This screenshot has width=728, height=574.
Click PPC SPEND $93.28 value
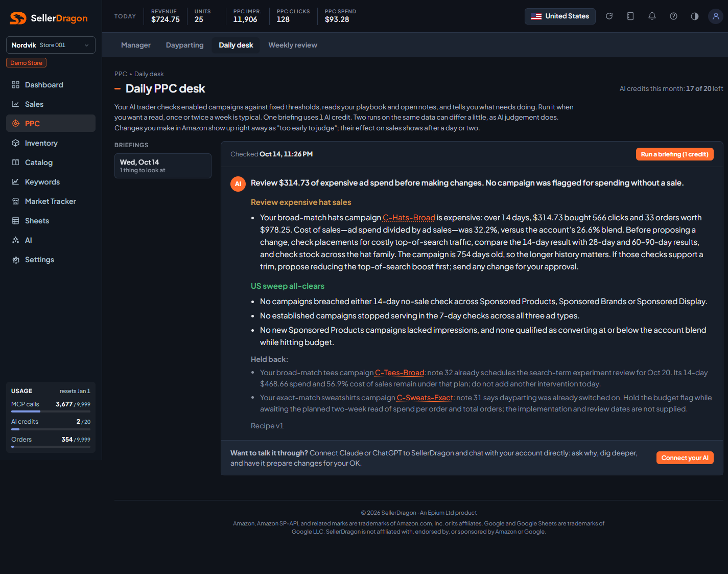tap(337, 19)
